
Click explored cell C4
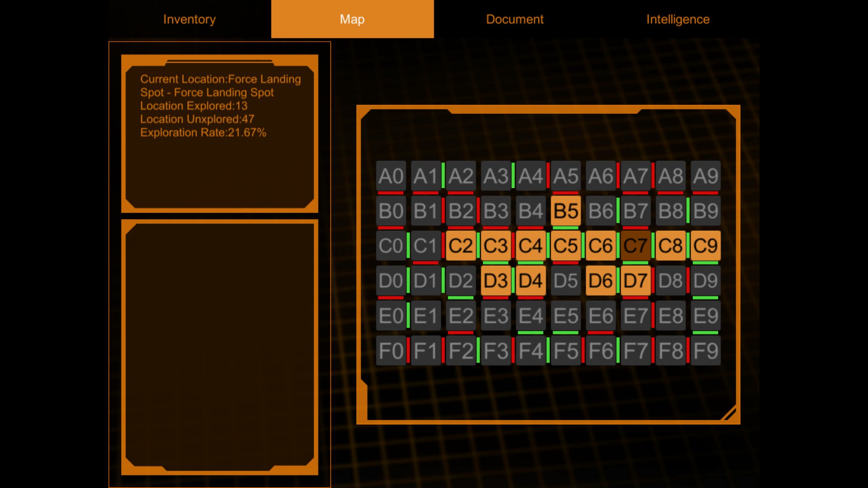531,246
